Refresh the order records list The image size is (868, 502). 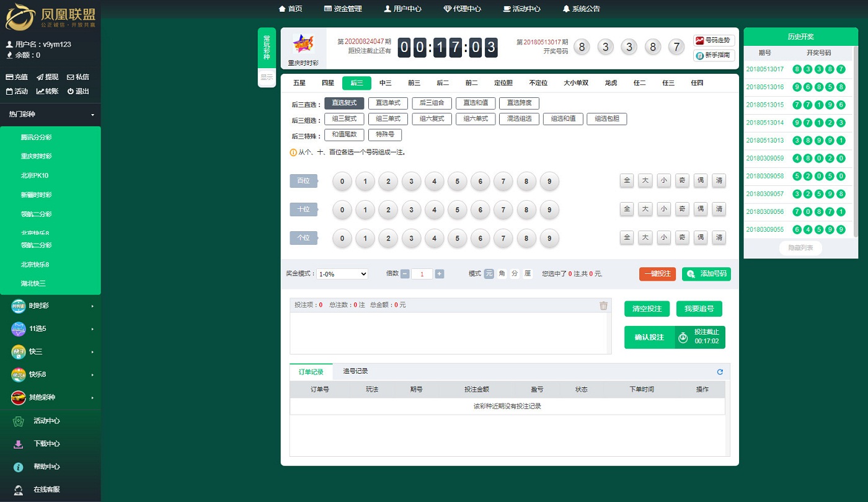coord(720,372)
